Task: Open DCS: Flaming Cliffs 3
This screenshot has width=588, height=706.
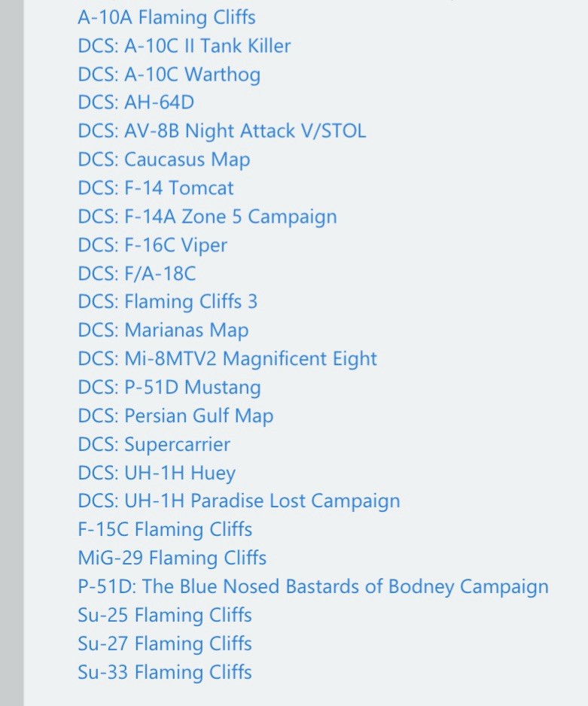Action: click(x=167, y=302)
